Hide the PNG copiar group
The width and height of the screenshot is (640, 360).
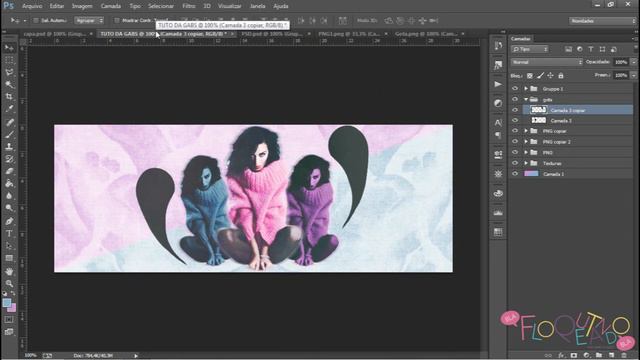(515, 131)
